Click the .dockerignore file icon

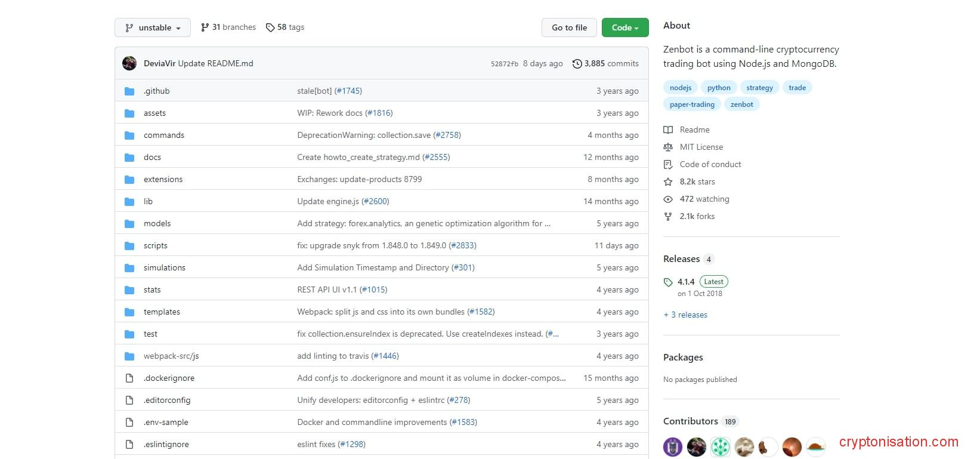[129, 378]
